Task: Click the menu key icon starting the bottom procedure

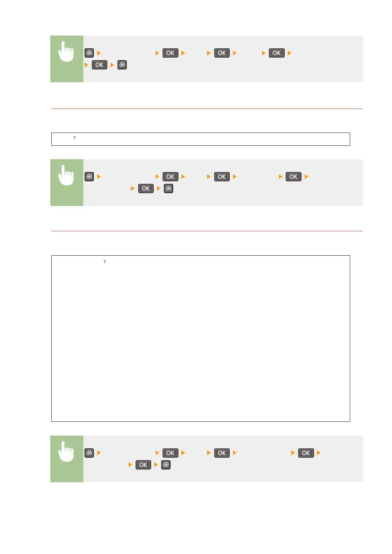Action: pos(89,453)
